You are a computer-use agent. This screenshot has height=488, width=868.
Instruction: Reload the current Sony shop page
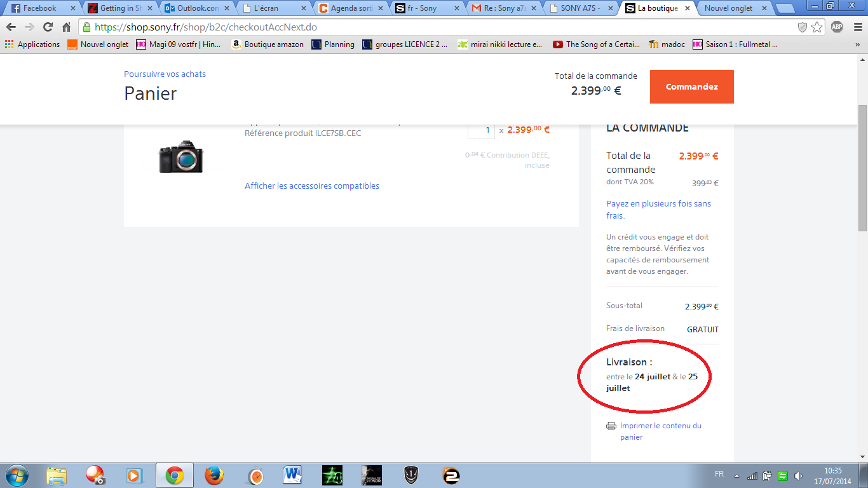tap(48, 27)
